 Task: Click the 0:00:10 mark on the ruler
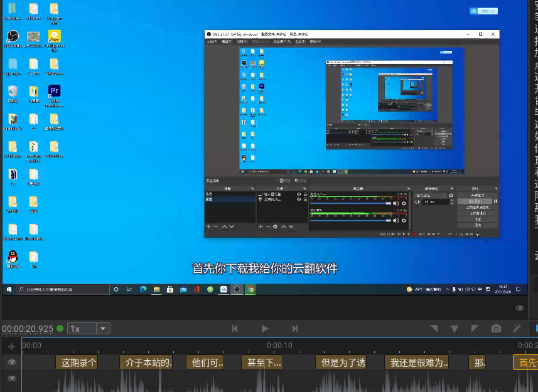(x=279, y=346)
